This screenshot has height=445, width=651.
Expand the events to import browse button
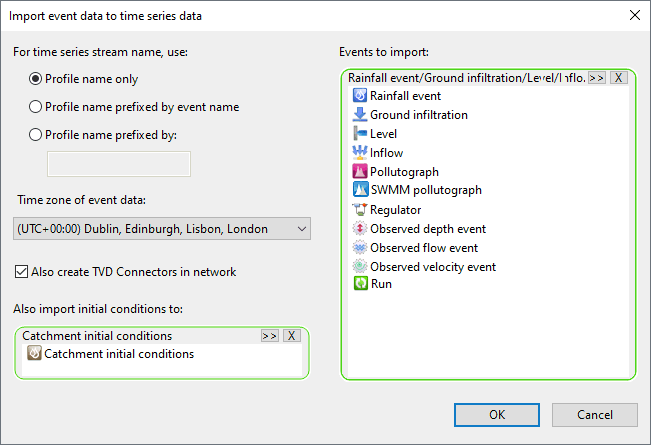click(597, 77)
